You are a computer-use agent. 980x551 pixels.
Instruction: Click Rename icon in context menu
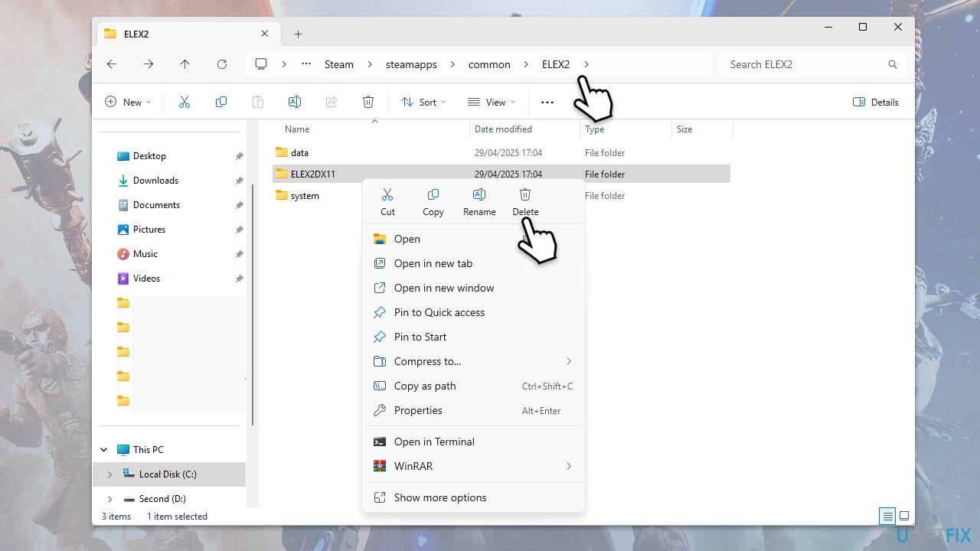click(x=479, y=196)
